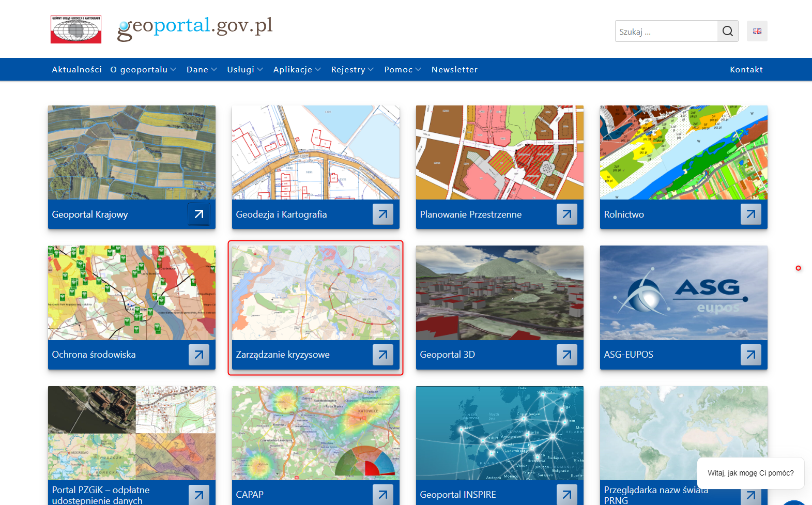Click the Geoportal INSPIRE Europe thumbnail
The image size is (812, 505).
coord(500,433)
